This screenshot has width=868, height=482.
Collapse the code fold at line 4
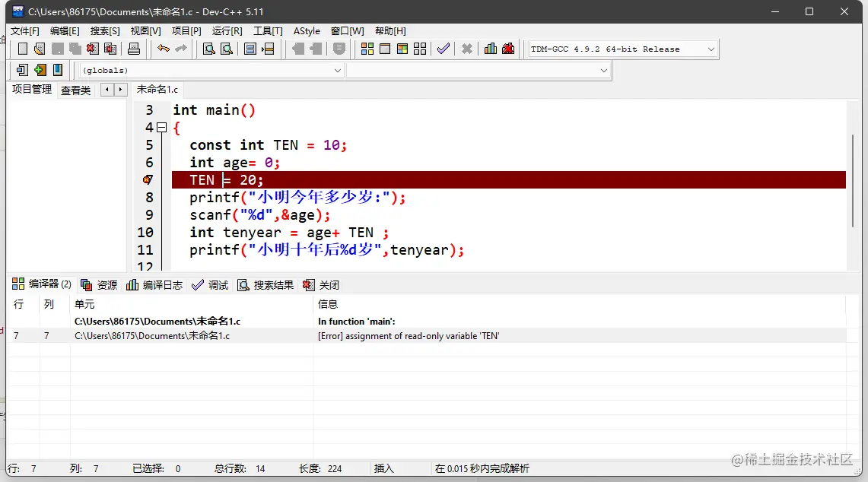click(x=161, y=128)
